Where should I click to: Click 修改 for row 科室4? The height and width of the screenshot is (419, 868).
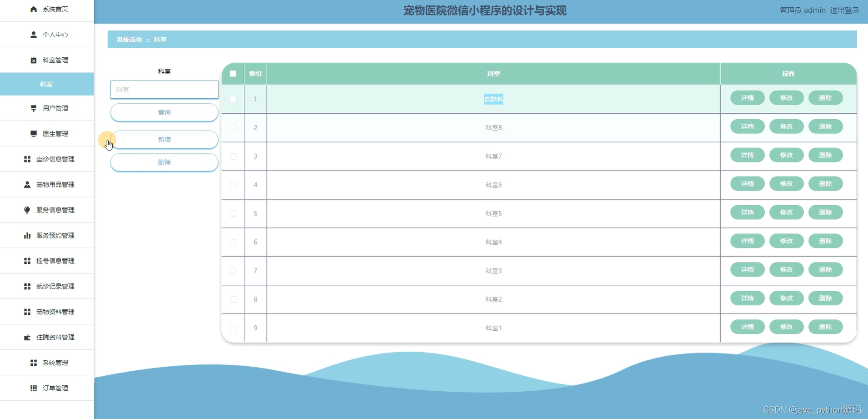[x=786, y=241]
